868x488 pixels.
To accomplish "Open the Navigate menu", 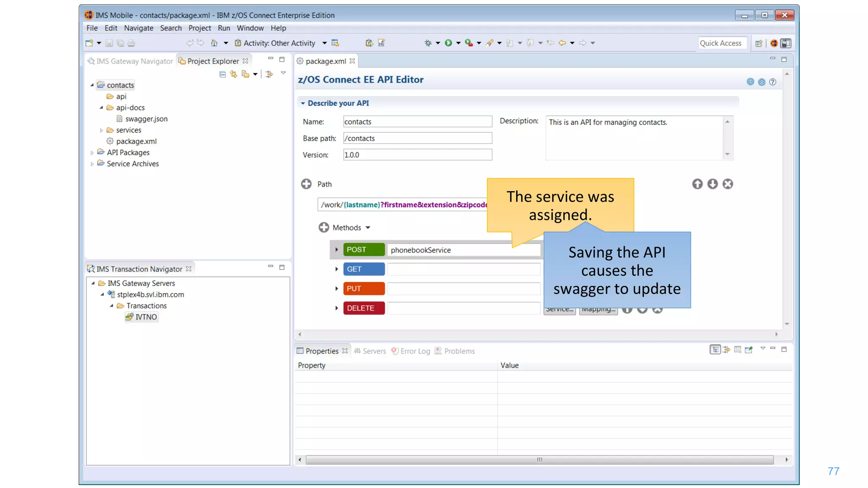I will [139, 28].
